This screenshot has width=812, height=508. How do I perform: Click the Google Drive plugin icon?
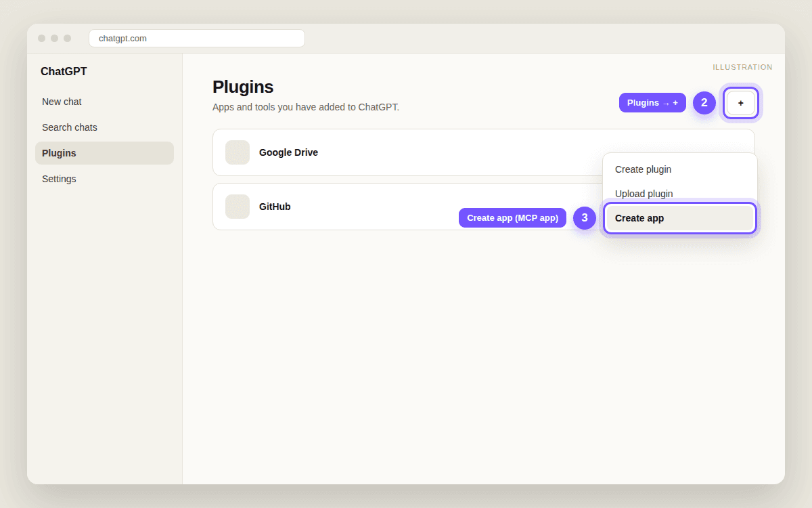(238, 152)
